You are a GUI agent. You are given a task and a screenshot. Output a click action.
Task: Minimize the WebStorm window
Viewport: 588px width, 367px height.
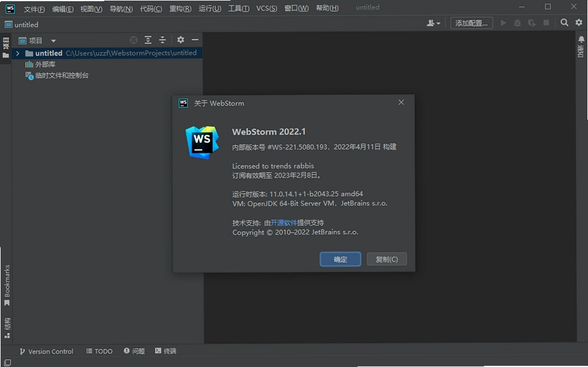(522, 7)
